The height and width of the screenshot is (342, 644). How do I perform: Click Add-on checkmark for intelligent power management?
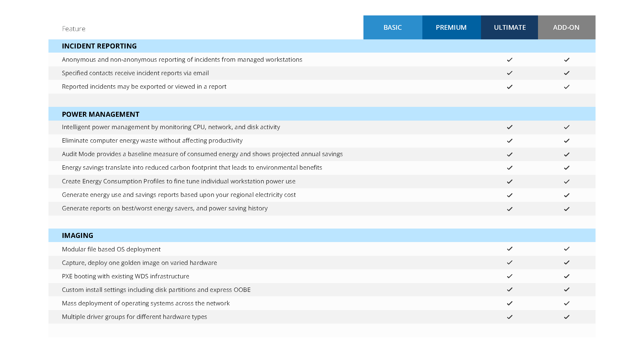click(566, 127)
